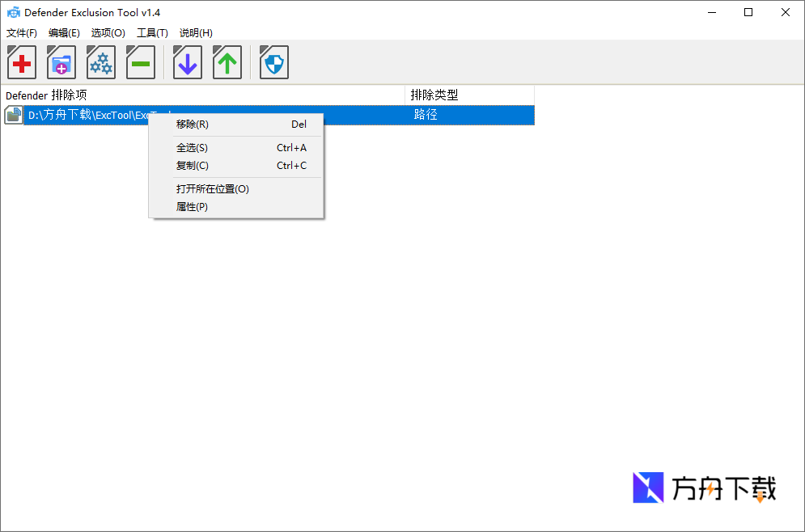Open the 说明(H) help menu

(195, 32)
